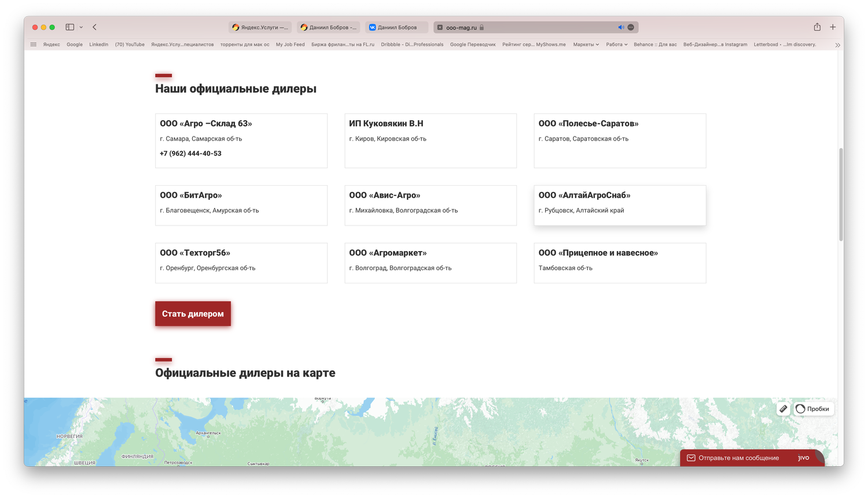Click the lock icon next to ooo-mag.ru
The height and width of the screenshot is (498, 868).
click(481, 27)
